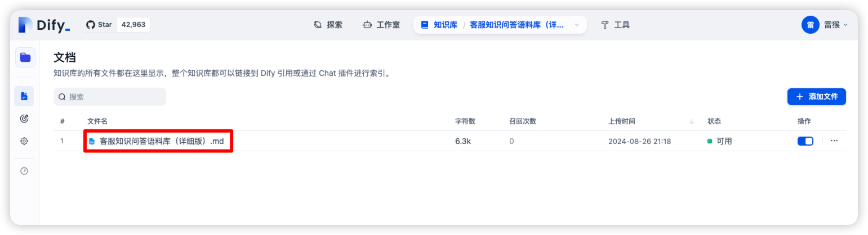
Task: Sort by 上传时间 column header
Action: coord(622,121)
